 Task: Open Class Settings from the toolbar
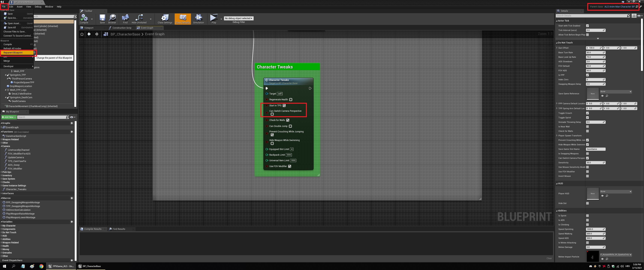[x=165, y=19]
